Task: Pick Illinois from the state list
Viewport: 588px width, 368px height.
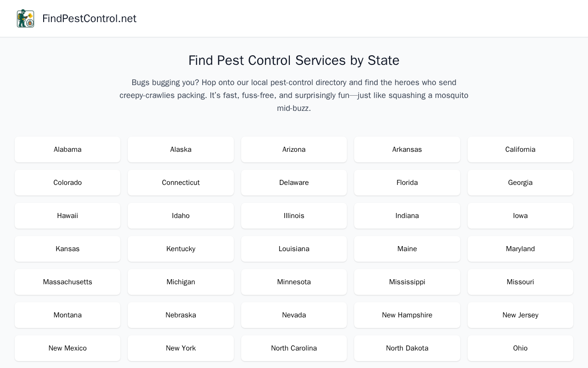Action: [x=294, y=216]
